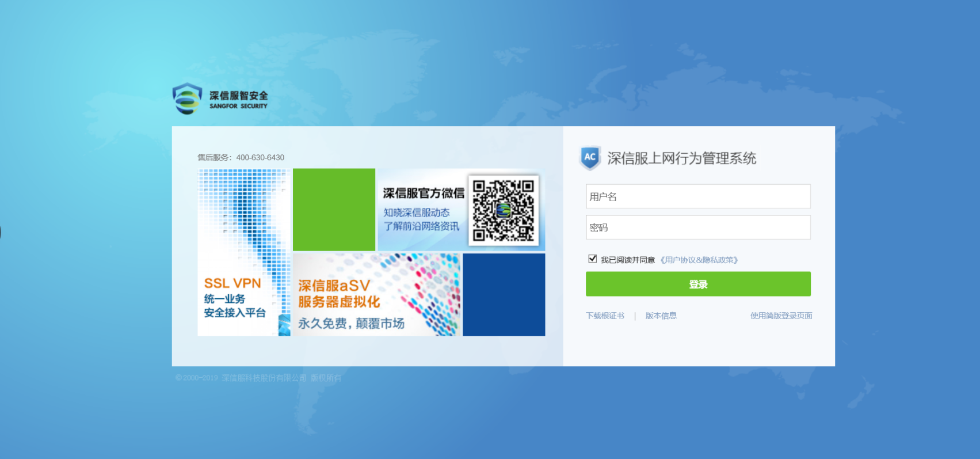The width and height of the screenshot is (980, 459).
Task: Open the 用户协议&隐私政策 link
Action: tap(699, 260)
